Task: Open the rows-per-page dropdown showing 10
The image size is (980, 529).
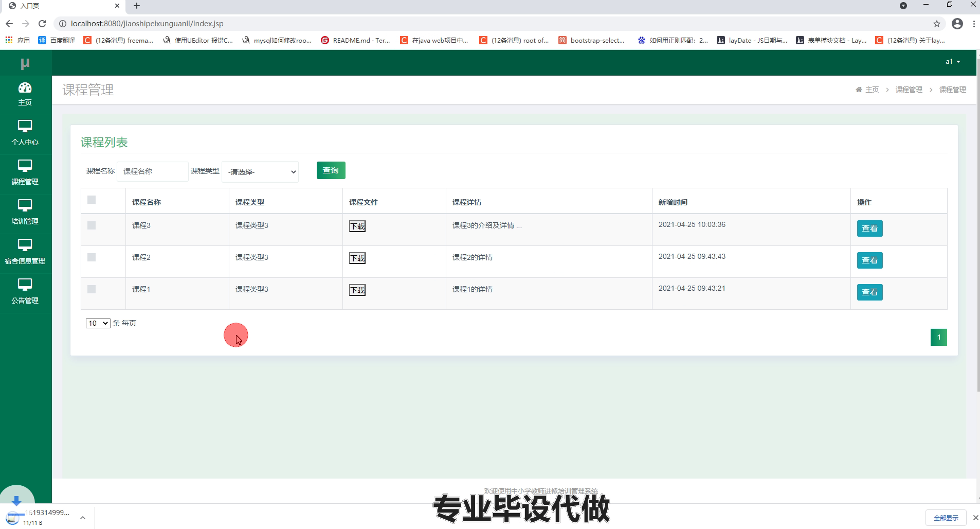Action: (98, 323)
